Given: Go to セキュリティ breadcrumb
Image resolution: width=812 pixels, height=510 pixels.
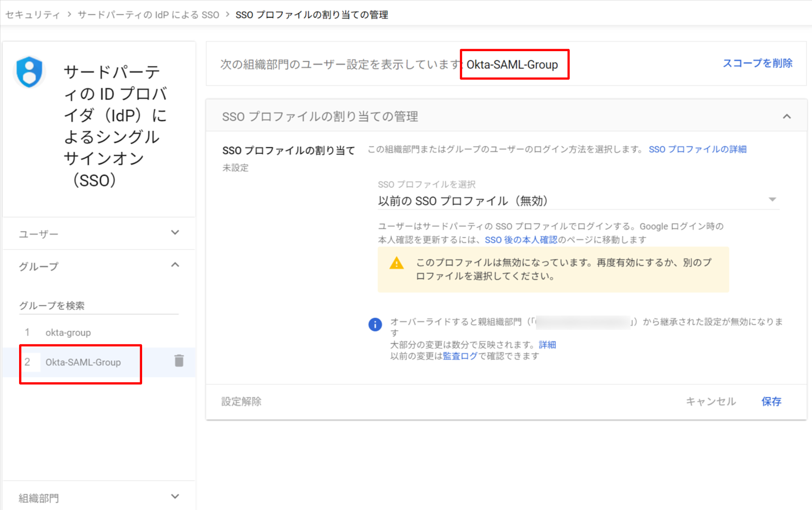Looking at the screenshot, I should [32, 15].
